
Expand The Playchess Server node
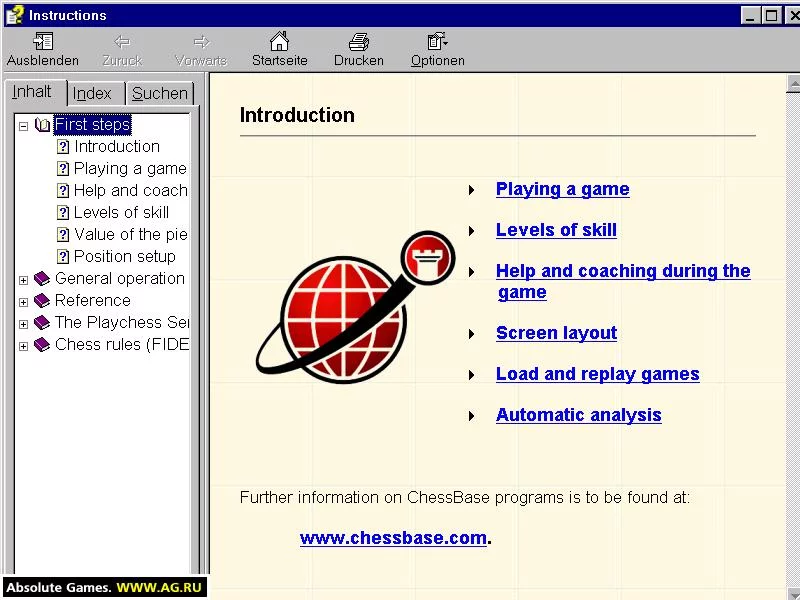click(23, 324)
